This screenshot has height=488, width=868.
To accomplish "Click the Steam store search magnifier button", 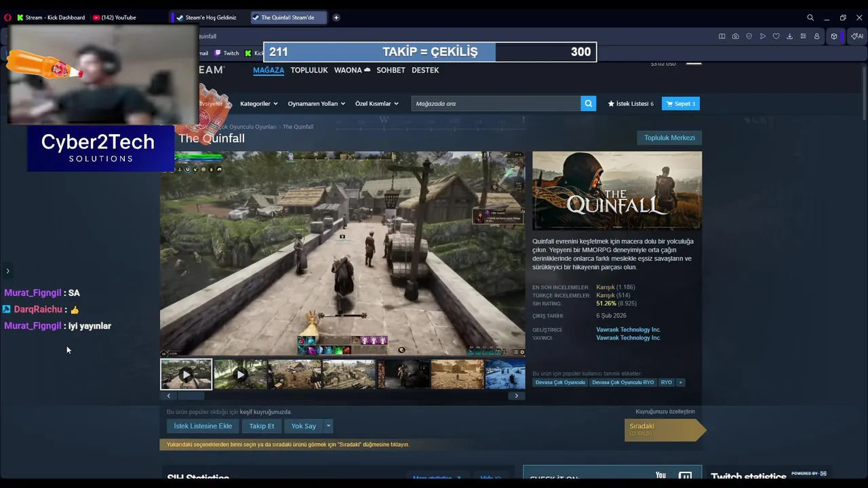I will (589, 104).
